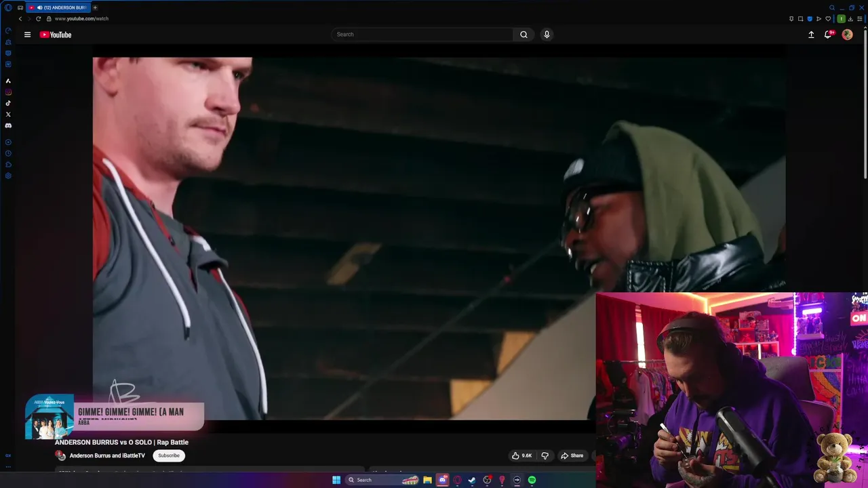Open GX Control speedometer in sidebar
The height and width of the screenshot is (488, 868).
click(8, 30)
